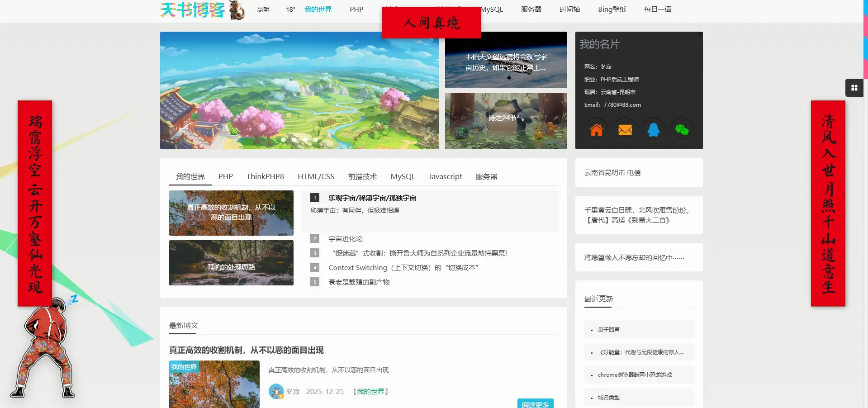Screen dimensions: 868x408
Task: Click the author name 冬寂 in post meta
Action: [293, 391]
